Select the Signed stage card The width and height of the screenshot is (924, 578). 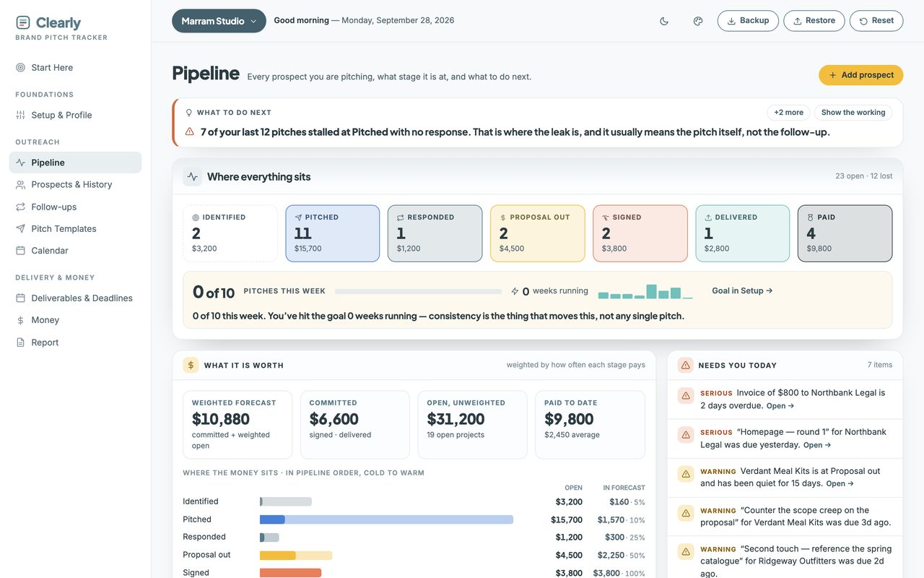tap(640, 233)
